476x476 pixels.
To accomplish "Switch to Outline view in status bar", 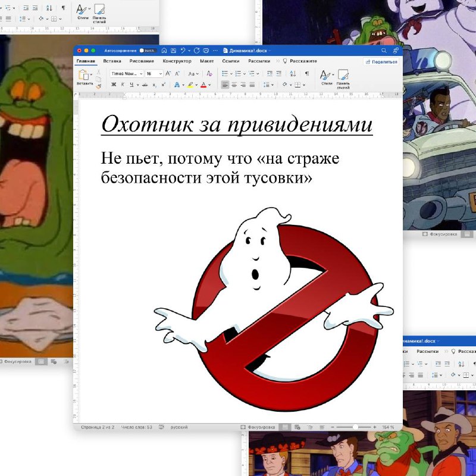I will pyautogui.click(x=310, y=427).
